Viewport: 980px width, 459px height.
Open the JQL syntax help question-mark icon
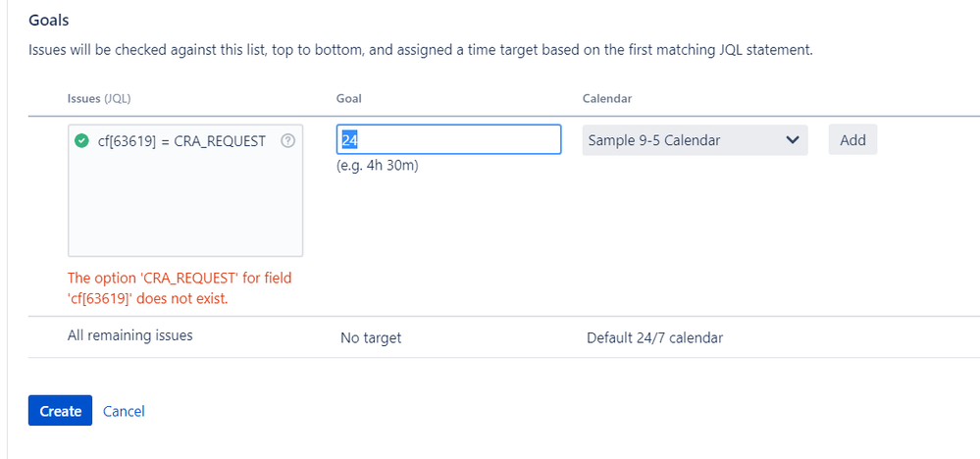click(287, 141)
